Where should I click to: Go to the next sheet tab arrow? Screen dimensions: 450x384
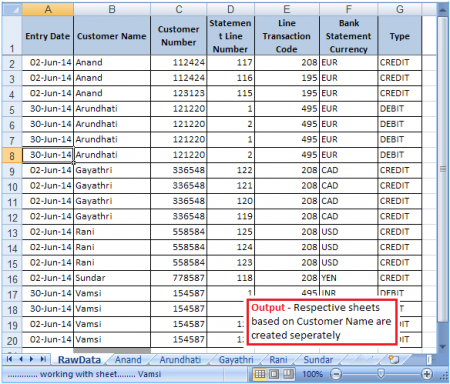coord(32,359)
